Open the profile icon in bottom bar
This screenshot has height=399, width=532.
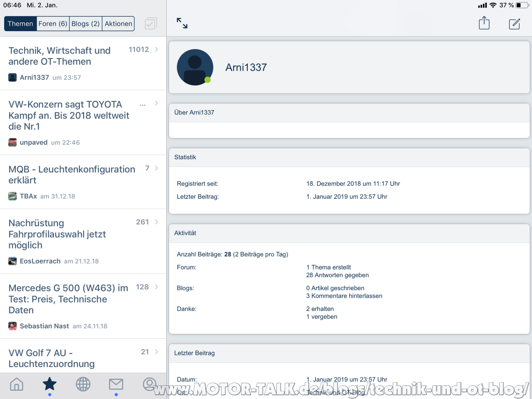[x=150, y=384]
